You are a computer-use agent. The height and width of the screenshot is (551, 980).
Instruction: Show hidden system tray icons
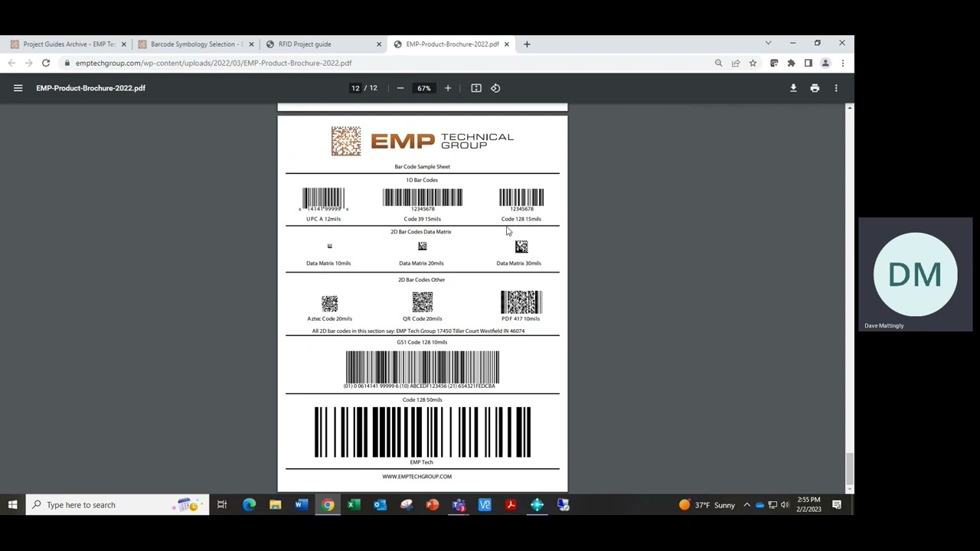coord(746,505)
